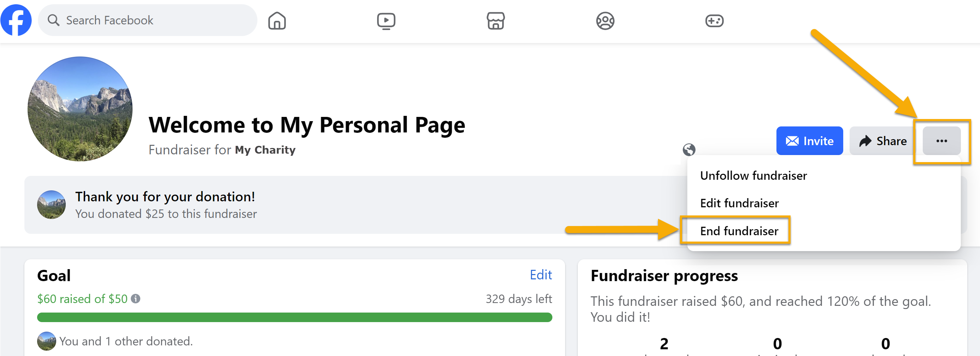The width and height of the screenshot is (980, 356).
Task: Click the blue Invite button
Action: click(809, 141)
